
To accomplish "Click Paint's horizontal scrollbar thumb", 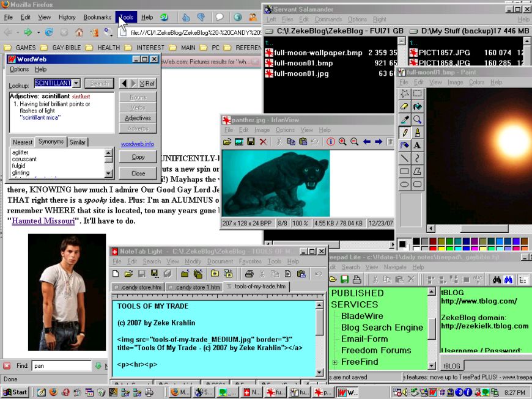I will [x=484, y=229].
